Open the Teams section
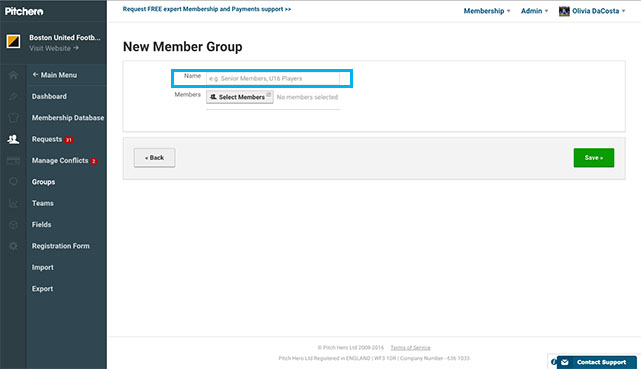 click(x=43, y=203)
